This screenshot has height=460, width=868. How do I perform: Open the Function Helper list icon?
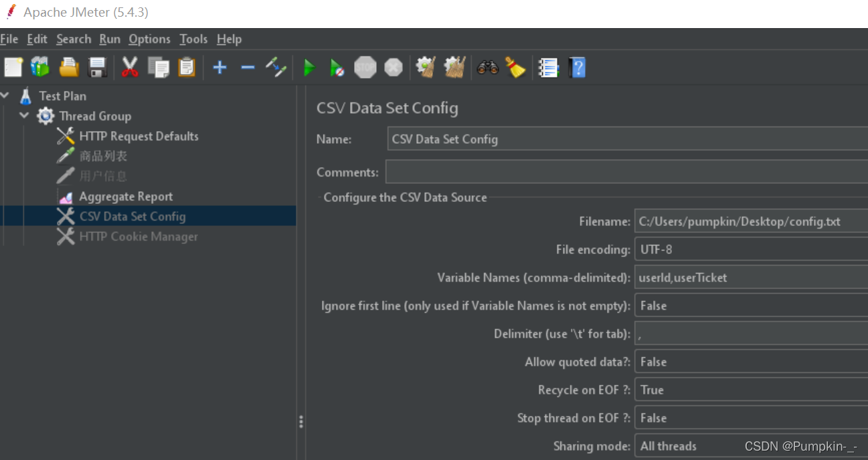coord(548,67)
